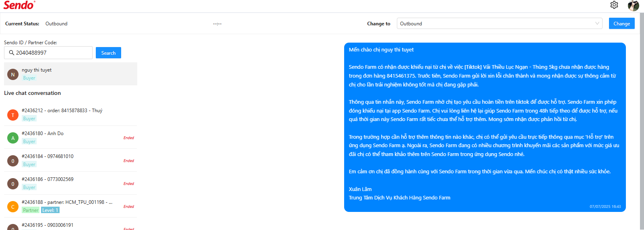644x230 pixels.
Task: Select customer nguy thi tuyet result
Action: click(x=70, y=74)
